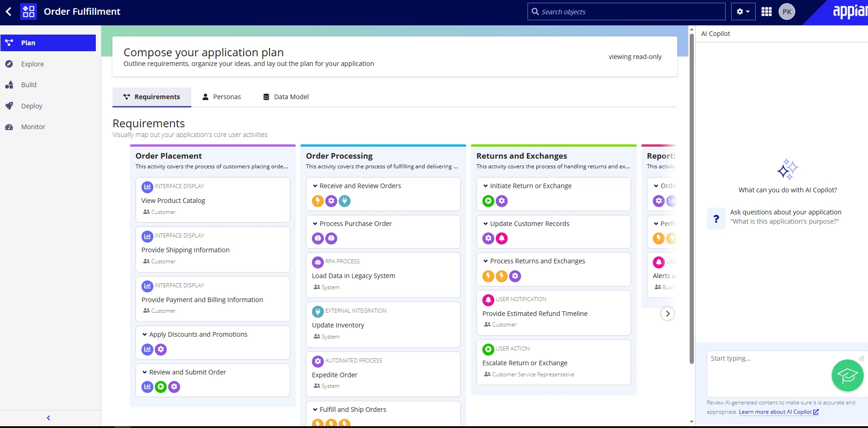Collapse Review and Submit Order
The width and height of the screenshot is (868, 428).
(x=145, y=372)
